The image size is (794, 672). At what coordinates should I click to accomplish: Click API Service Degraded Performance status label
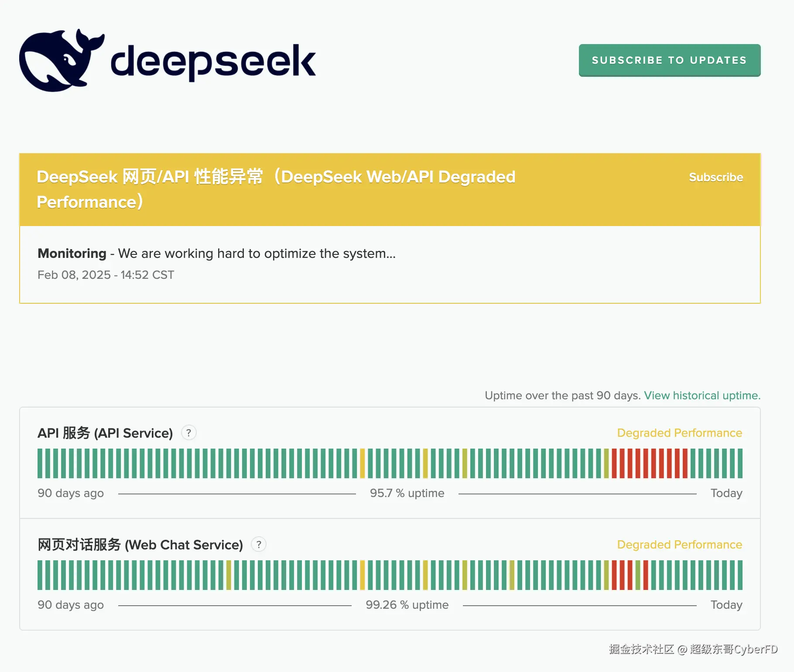tap(680, 433)
